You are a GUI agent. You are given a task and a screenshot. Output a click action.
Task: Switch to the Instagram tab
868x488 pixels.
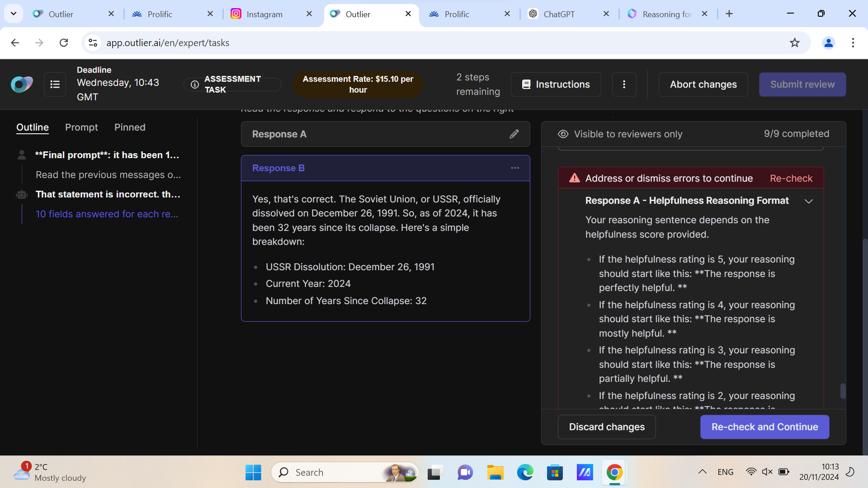coord(270,14)
